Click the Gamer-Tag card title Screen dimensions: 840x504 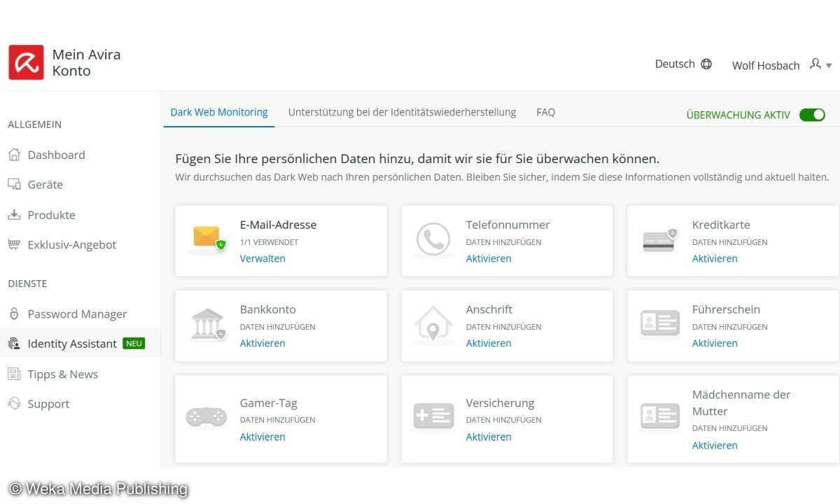pyautogui.click(x=269, y=403)
